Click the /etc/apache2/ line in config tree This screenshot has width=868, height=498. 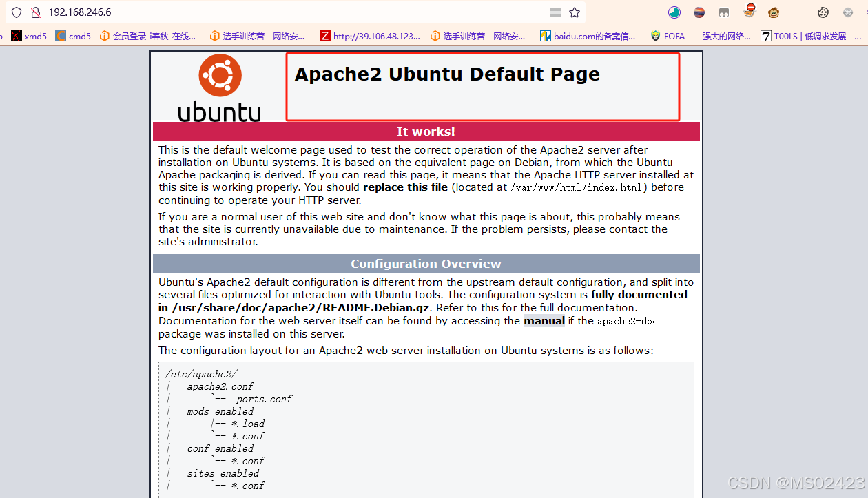201,374
